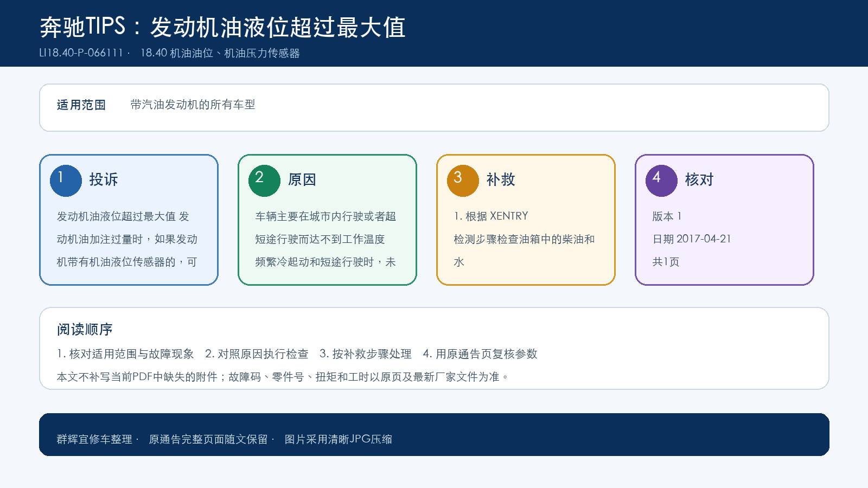
Task: Click date 日期 2017-04-21
Action: (x=692, y=239)
